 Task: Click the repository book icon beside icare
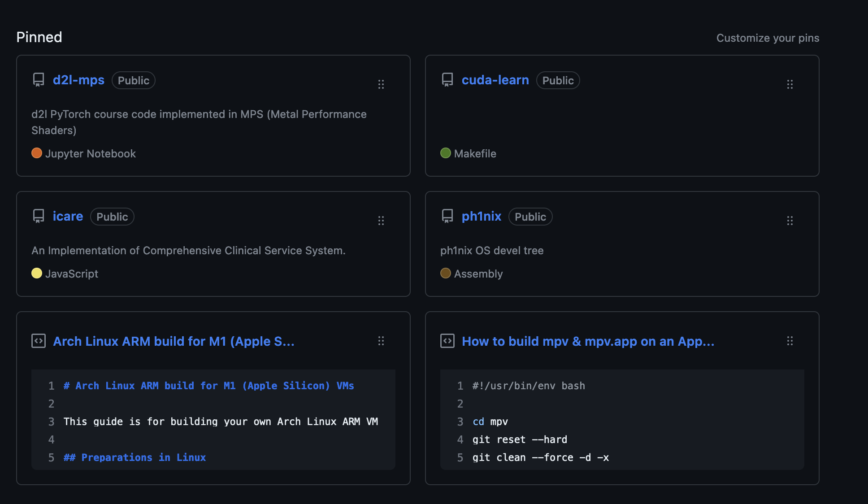click(38, 217)
